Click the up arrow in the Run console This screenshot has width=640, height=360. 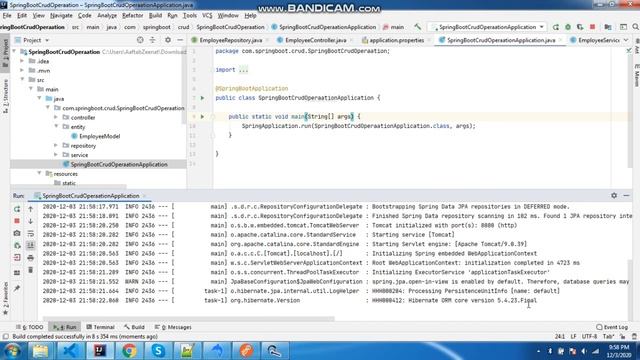31,209
